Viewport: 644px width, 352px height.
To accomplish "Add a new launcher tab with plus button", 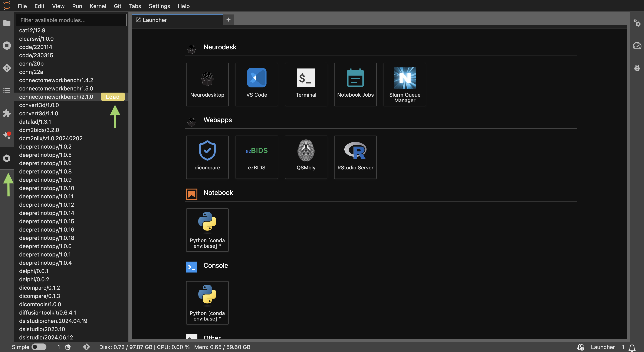I will tap(228, 20).
